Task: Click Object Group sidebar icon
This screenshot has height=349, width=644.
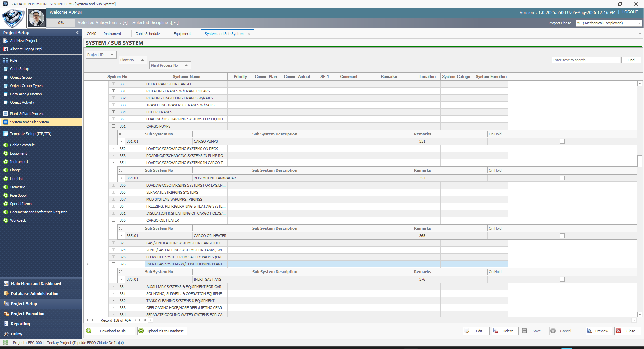Action: click(6, 77)
